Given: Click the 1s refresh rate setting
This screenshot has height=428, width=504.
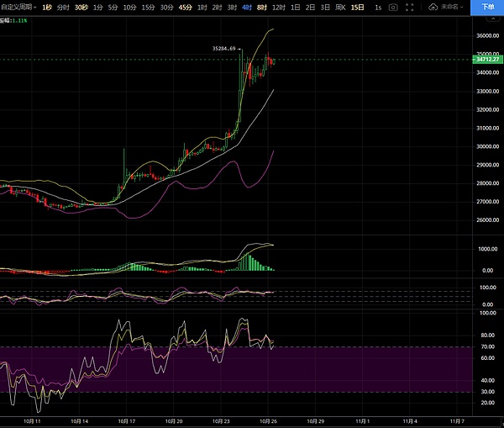Looking at the screenshot, I should (379, 7).
